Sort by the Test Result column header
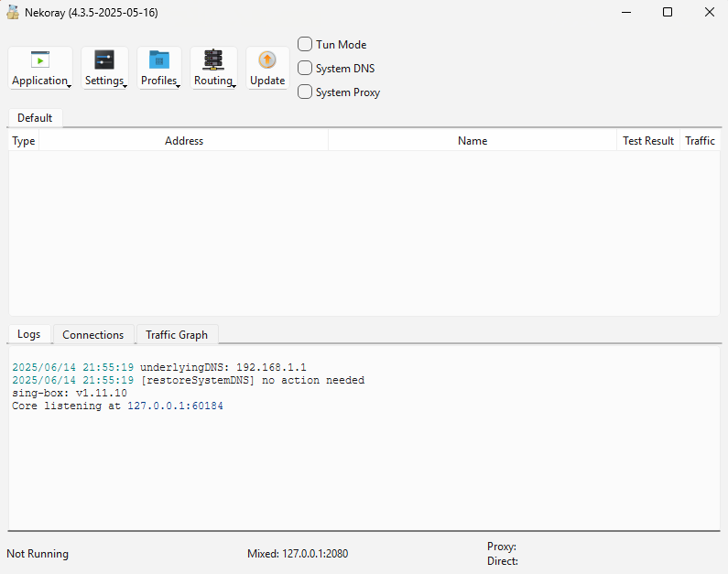 [x=648, y=141]
